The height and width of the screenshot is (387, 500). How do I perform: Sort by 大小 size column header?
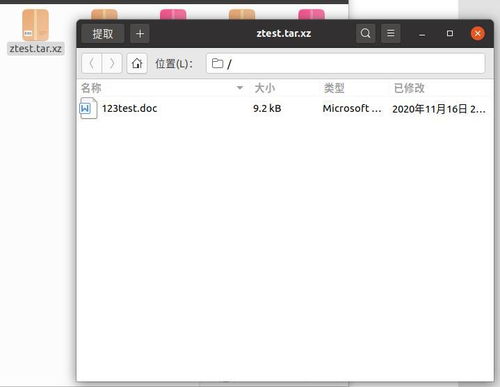tap(265, 88)
